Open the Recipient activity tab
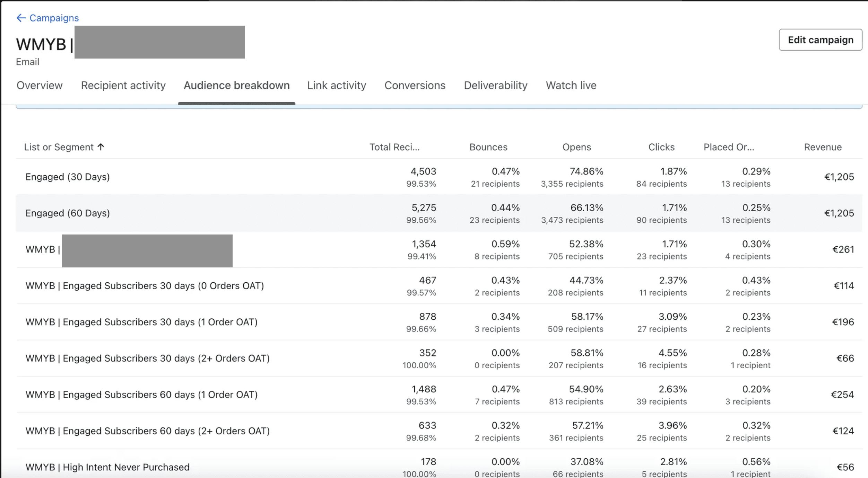The height and width of the screenshot is (478, 868). [123, 85]
